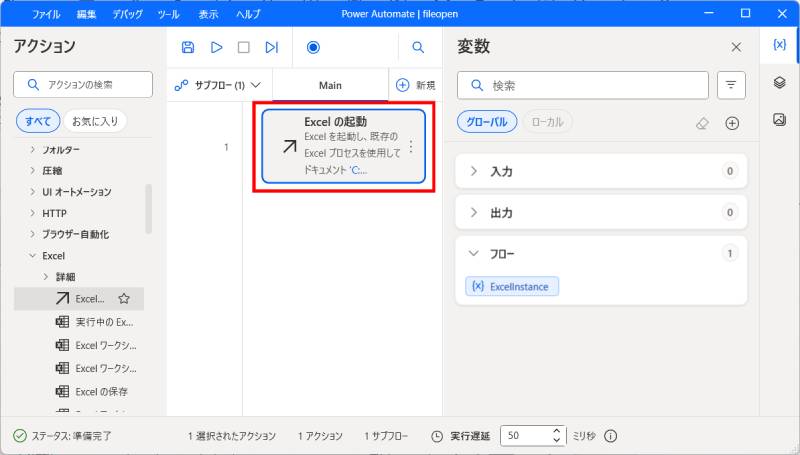
Task: Stop the flow with the square icon
Action: pyautogui.click(x=244, y=47)
